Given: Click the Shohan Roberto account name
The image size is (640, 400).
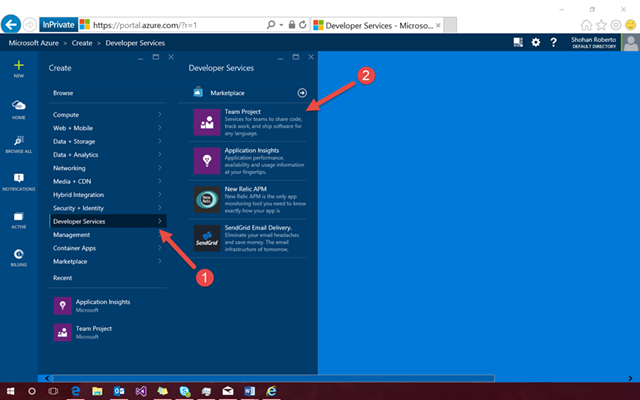Looking at the screenshot, I should (x=593, y=40).
